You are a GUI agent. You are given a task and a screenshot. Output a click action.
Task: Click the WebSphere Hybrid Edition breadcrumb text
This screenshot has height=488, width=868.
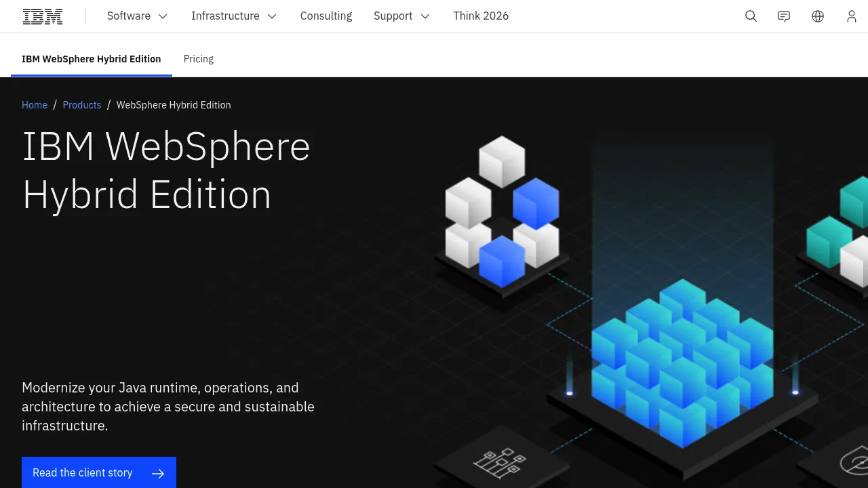[x=174, y=105]
